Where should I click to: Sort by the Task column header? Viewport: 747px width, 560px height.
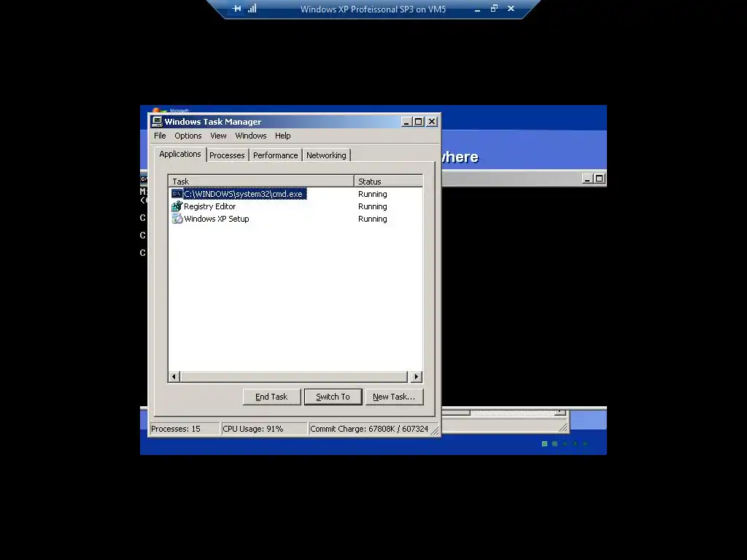point(261,182)
